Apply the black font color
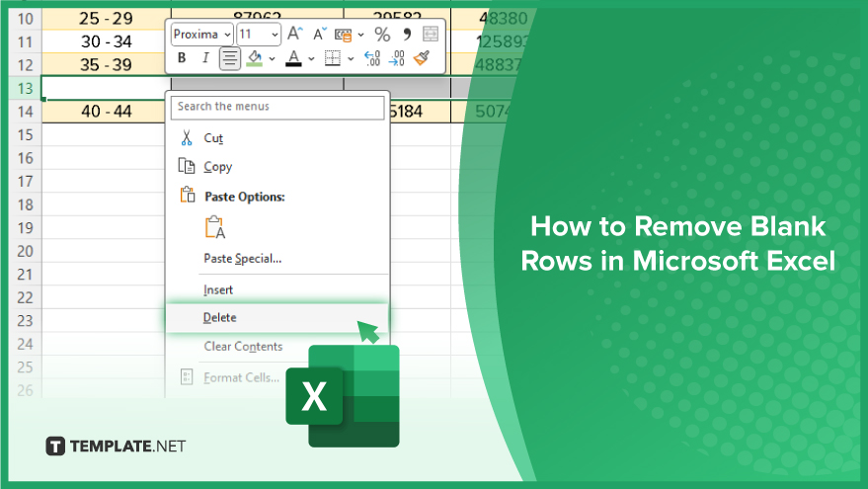The image size is (868, 489). [x=293, y=58]
